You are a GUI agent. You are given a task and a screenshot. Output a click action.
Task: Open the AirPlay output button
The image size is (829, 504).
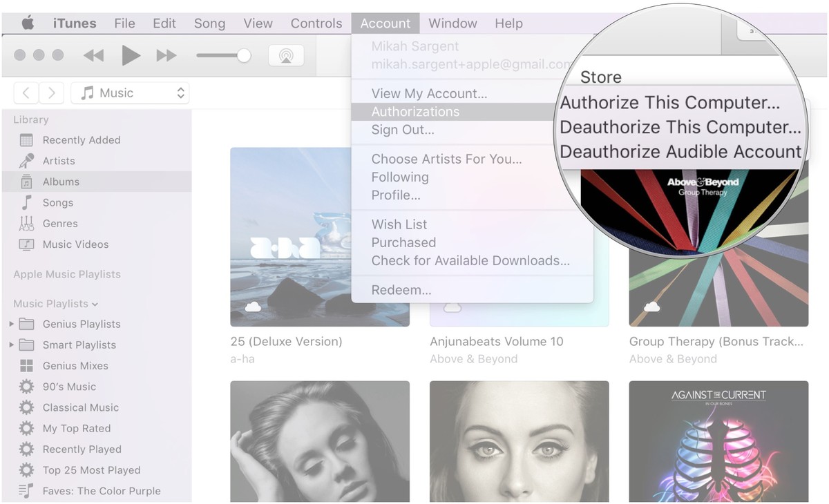pyautogui.click(x=286, y=56)
